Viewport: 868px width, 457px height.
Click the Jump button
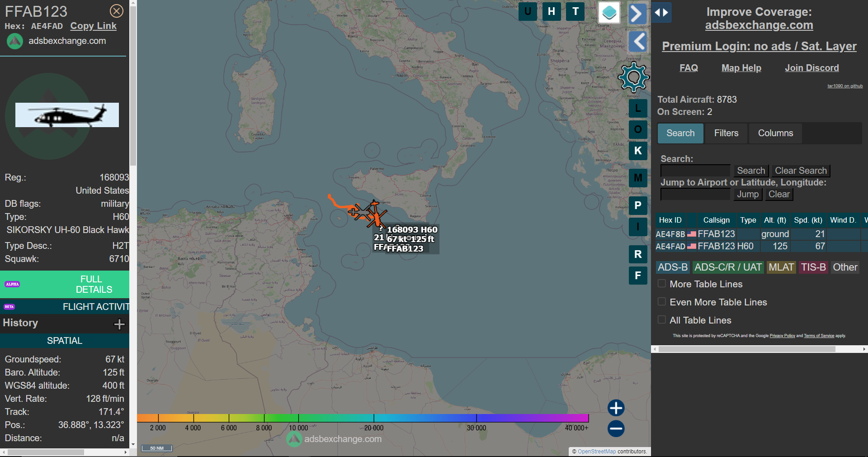[748, 194]
